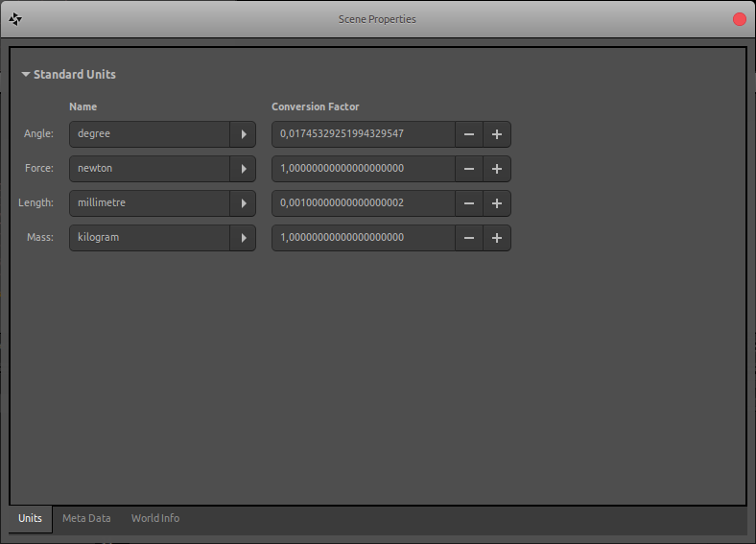
Task: Click the app icon in the title bar
Action: (15, 19)
